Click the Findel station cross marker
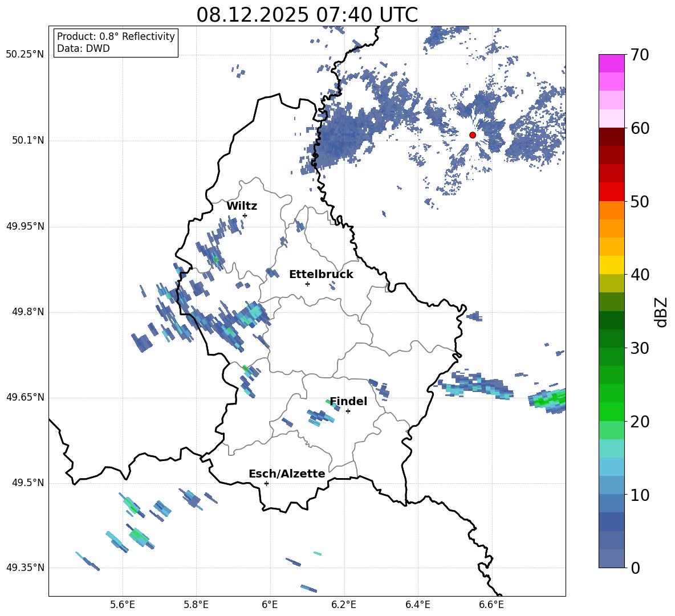The height and width of the screenshot is (616, 675). [348, 411]
